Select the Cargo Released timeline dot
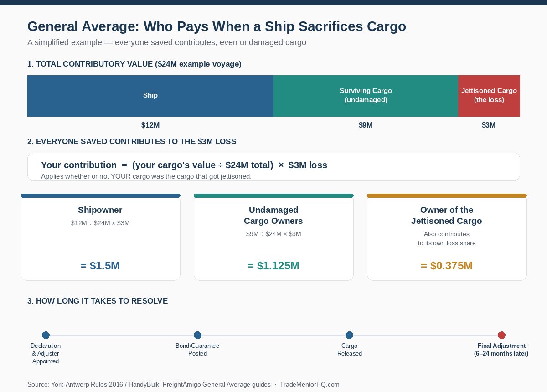Screen dimensions: 547x392 click(350, 335)
